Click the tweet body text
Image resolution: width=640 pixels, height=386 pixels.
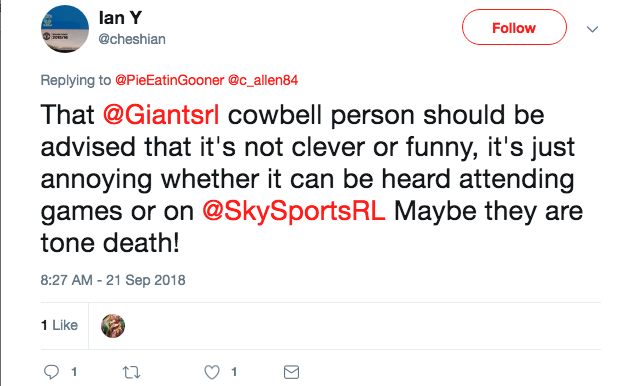[x=312, y=179]
